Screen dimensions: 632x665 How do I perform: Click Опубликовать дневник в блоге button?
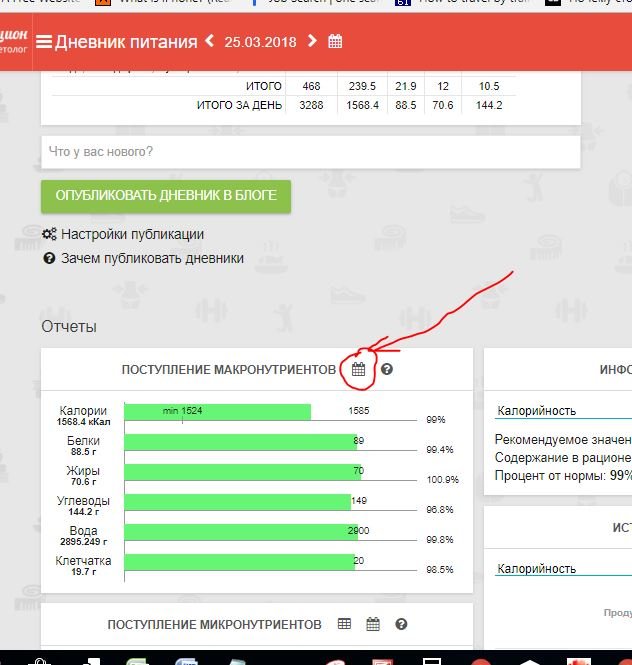coord(166,196)
